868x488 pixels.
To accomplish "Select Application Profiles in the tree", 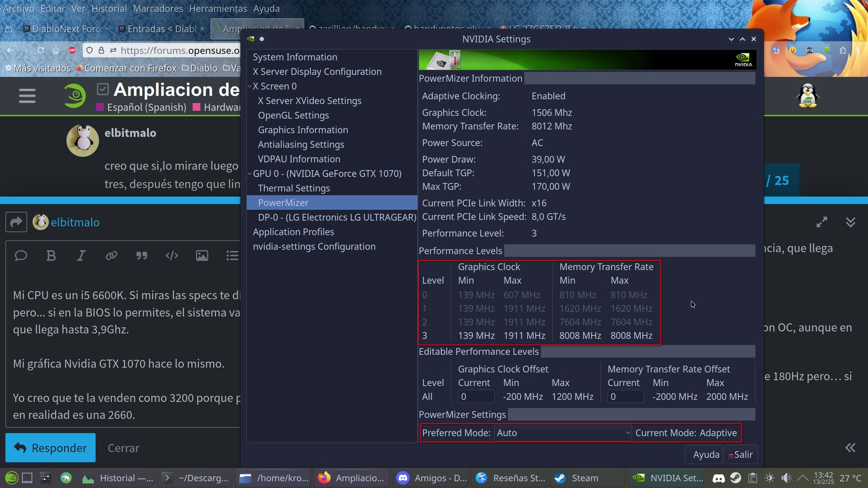I will pos(293,232).
